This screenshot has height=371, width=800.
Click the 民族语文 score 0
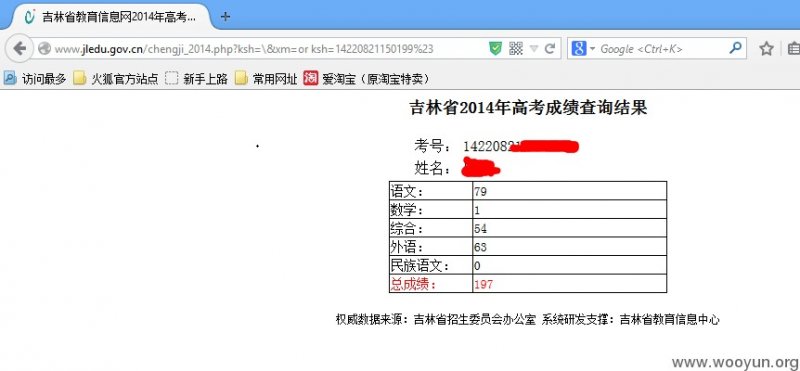click(477, 266)
